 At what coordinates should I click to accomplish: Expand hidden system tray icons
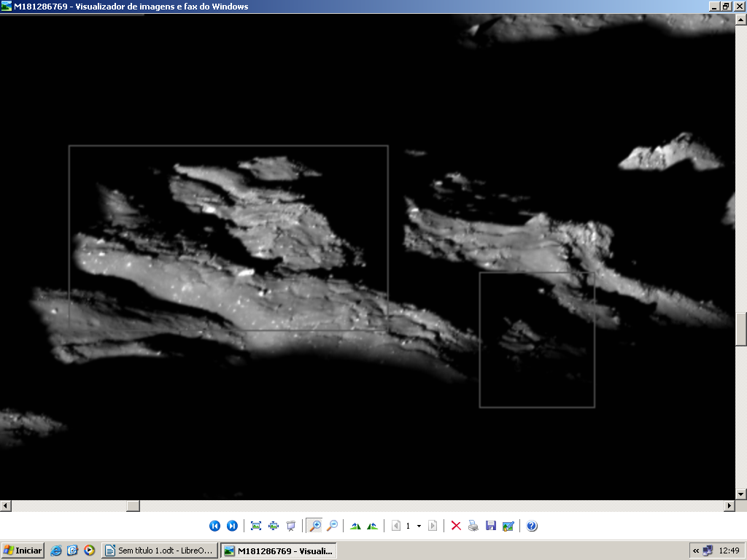[x=696, y=551]
